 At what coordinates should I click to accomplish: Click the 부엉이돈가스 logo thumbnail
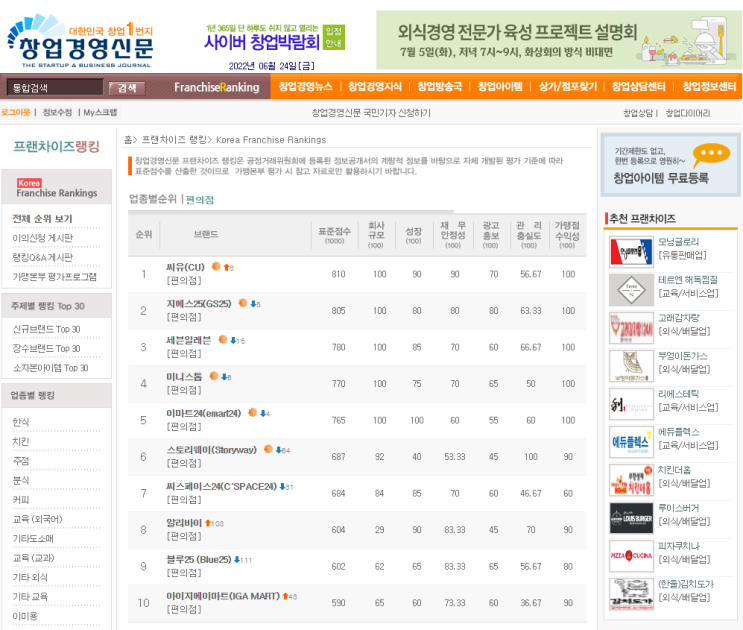(631, 366)
